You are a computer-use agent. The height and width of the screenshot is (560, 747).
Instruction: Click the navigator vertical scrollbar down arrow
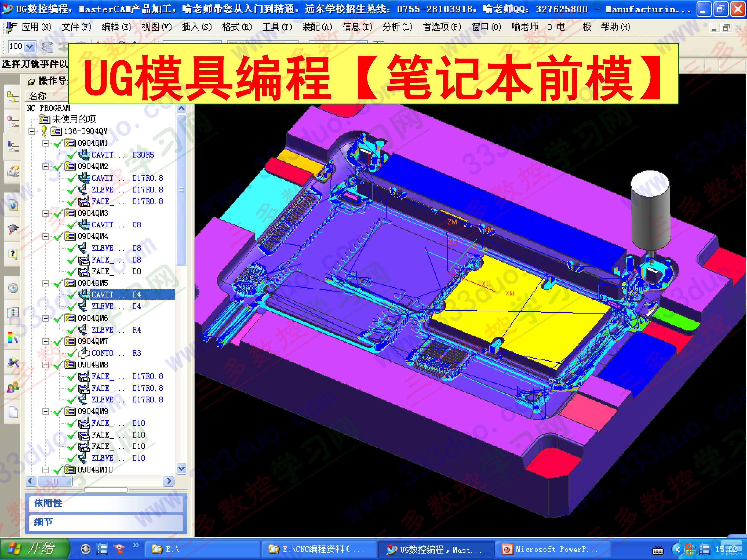[x=181, y=468]
